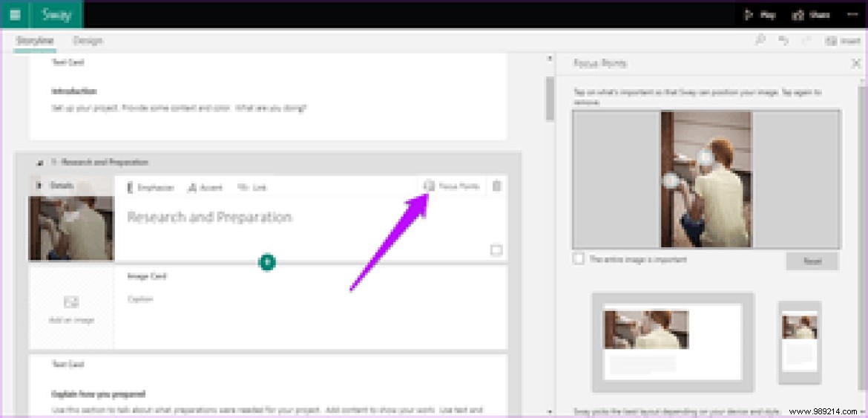Check 'The entire image is important'
Image resolution: width=868 pixels, height=418 pixels.
579,258
